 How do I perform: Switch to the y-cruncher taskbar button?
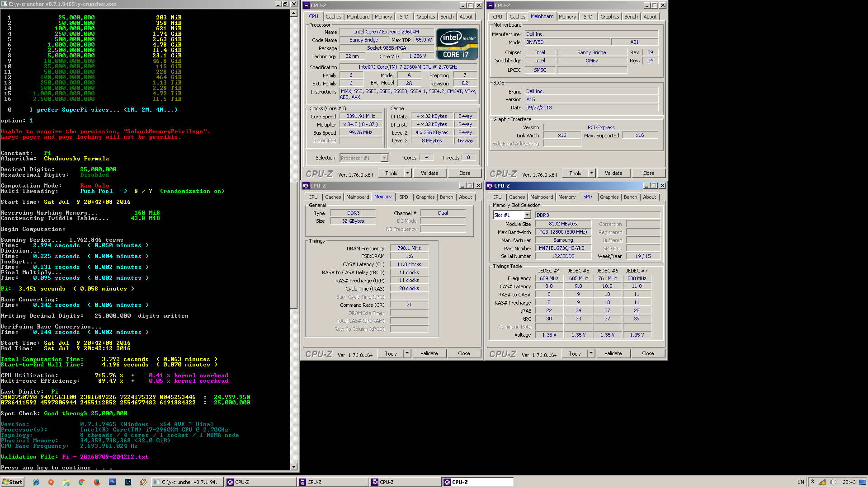tap(187, 482)
